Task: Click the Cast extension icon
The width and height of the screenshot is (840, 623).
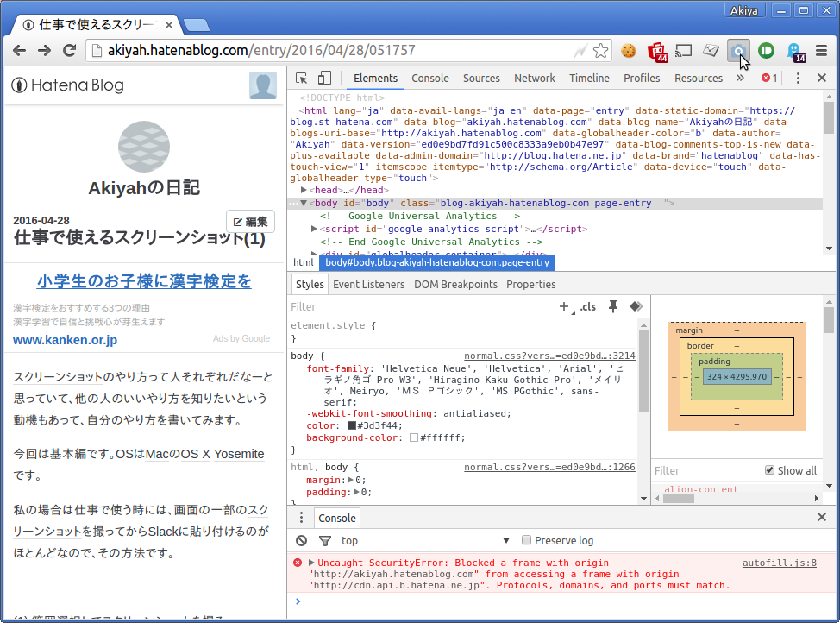Action: click(x=684, y=50)
